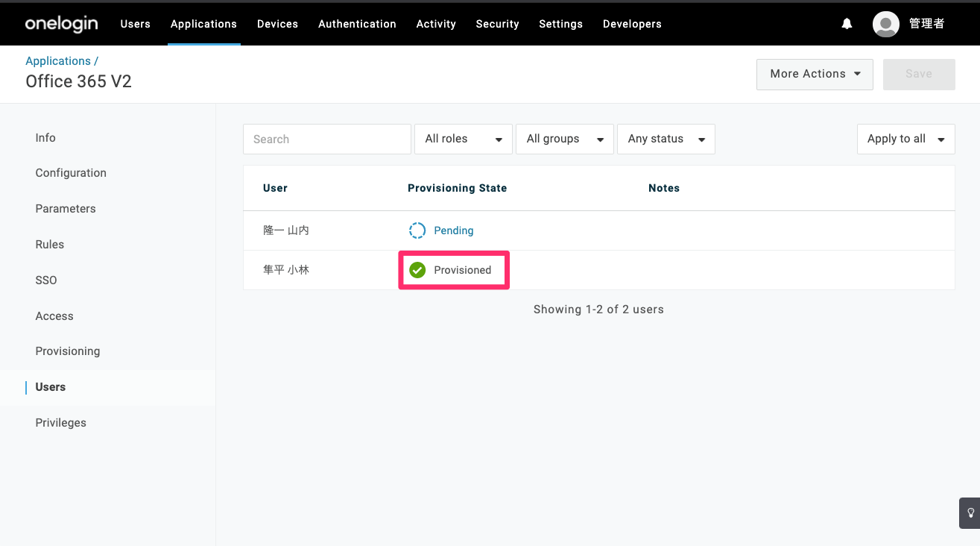This screenshot has height=546, width=980.
Task: Switch to the Privileges tab
Action: 61,423
